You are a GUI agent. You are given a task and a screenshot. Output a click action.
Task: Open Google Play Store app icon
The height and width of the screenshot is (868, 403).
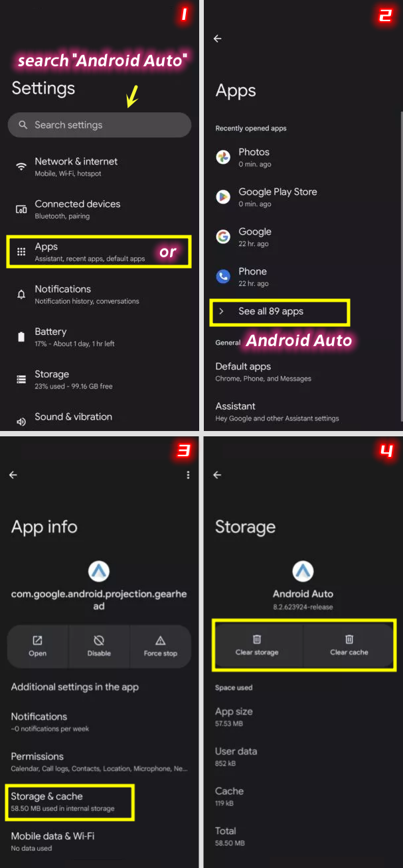223,197
